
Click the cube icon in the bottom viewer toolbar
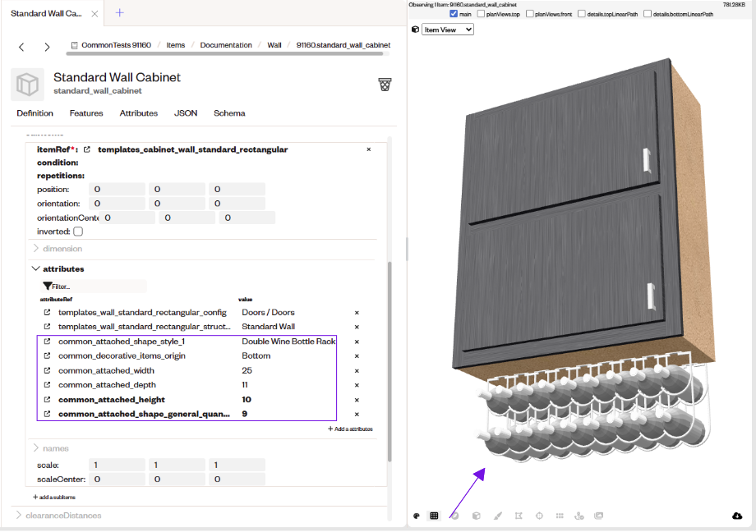[477, 516]
